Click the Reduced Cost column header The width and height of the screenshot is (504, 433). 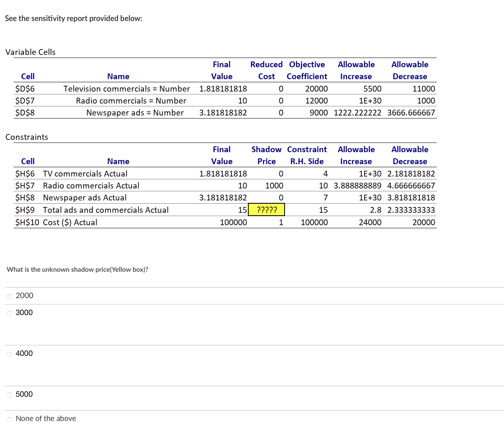click(266, 70)
